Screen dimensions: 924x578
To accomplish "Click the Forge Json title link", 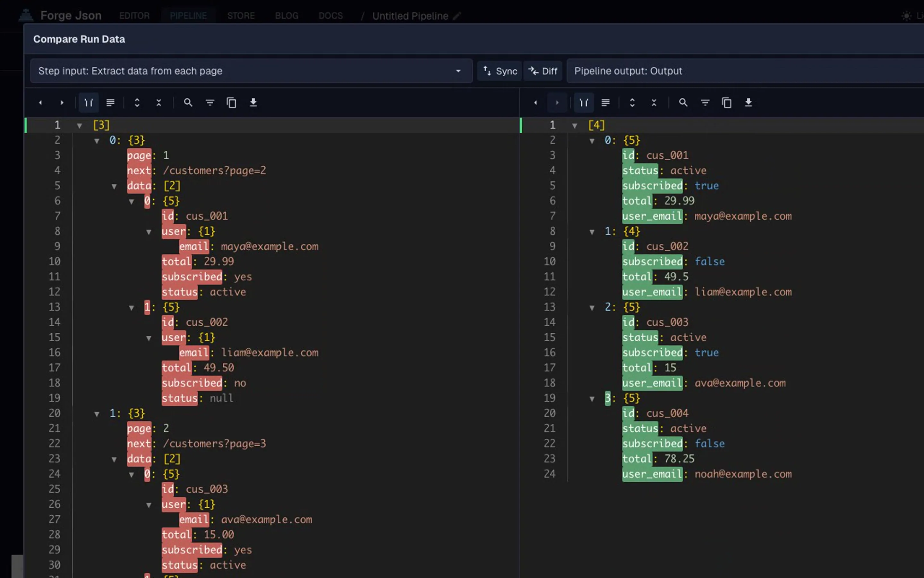I will 71,15.
